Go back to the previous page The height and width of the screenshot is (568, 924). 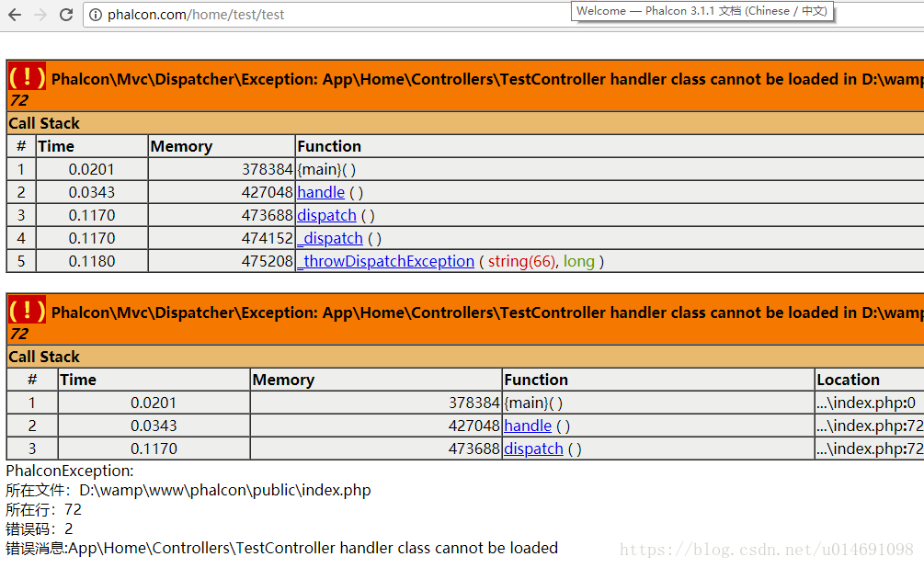15,15
